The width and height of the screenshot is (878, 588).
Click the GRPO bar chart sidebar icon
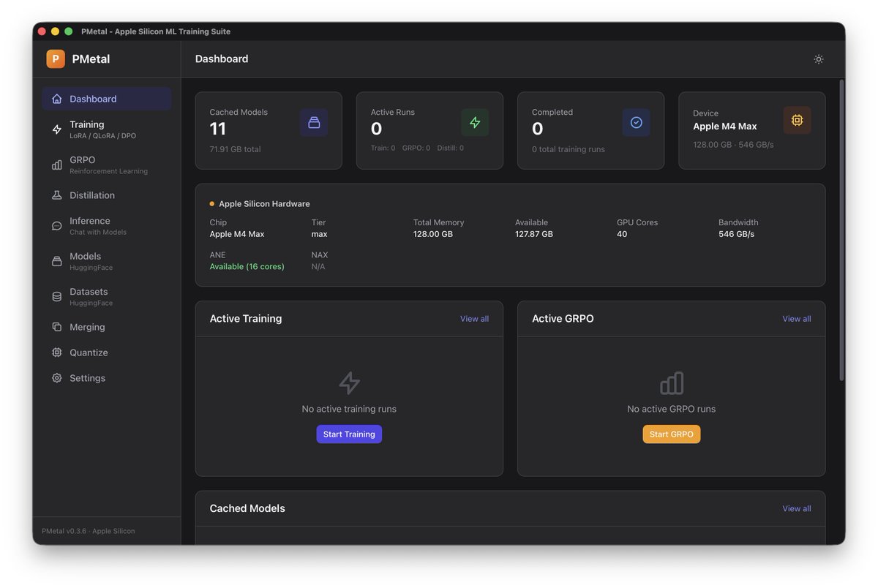[x=57, y=165]
